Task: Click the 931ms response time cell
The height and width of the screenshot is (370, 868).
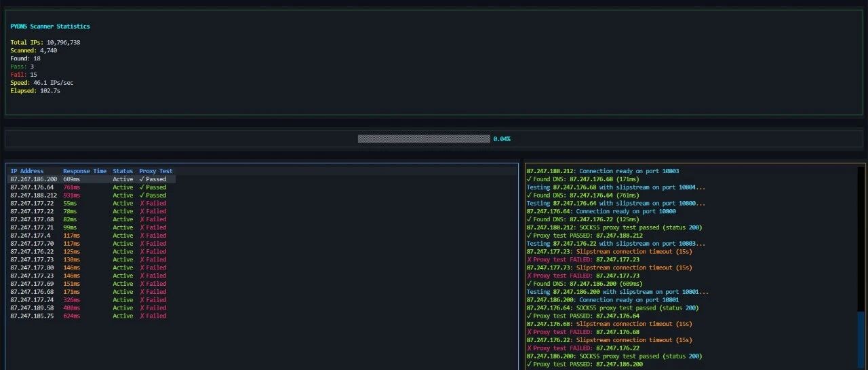Action: [x=72, y=196]
